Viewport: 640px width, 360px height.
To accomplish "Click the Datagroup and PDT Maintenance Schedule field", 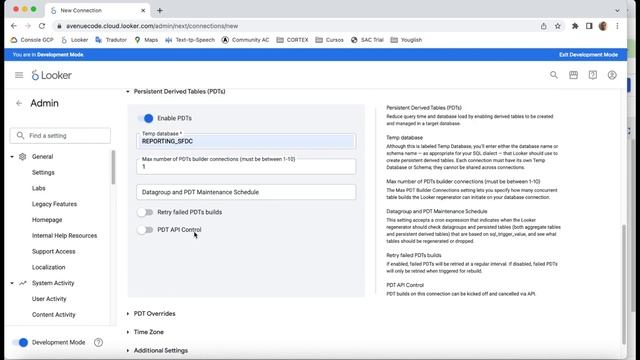I will (x=246, y=192).
